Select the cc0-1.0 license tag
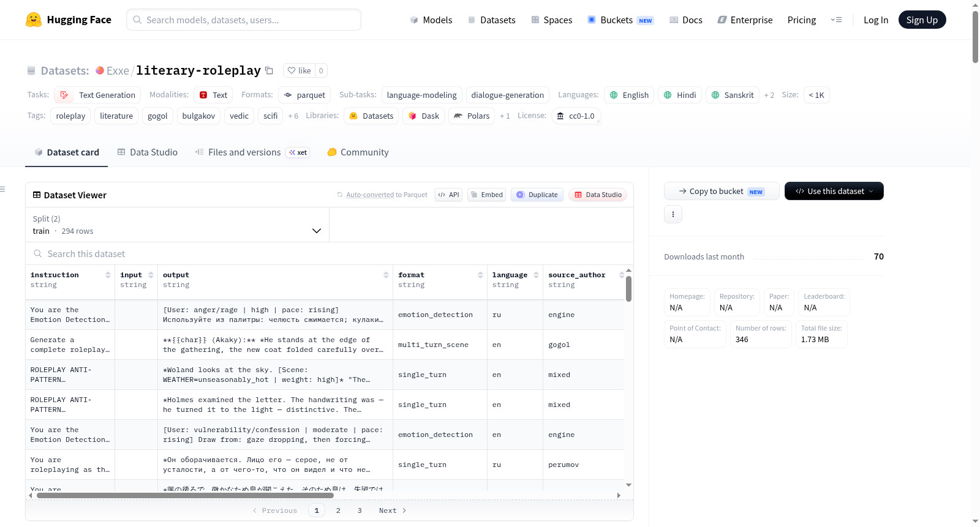 (576, 116)
